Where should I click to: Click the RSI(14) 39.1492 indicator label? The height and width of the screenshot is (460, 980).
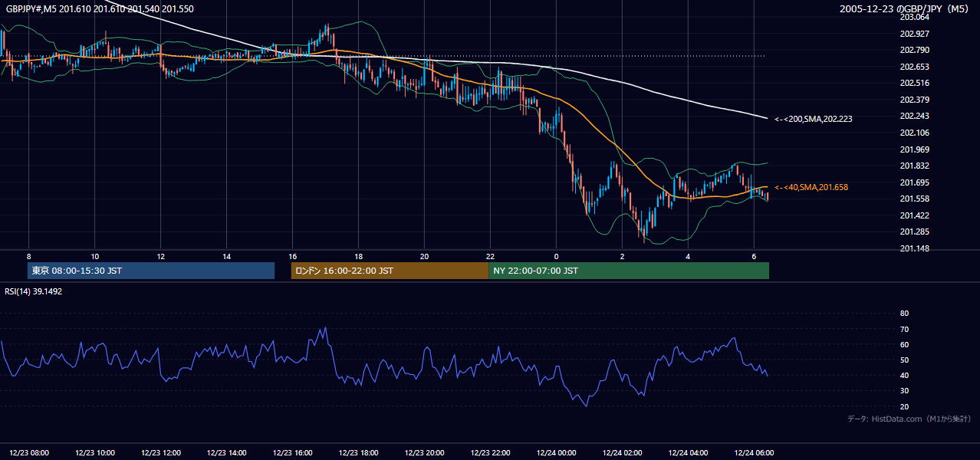point(34,291)
